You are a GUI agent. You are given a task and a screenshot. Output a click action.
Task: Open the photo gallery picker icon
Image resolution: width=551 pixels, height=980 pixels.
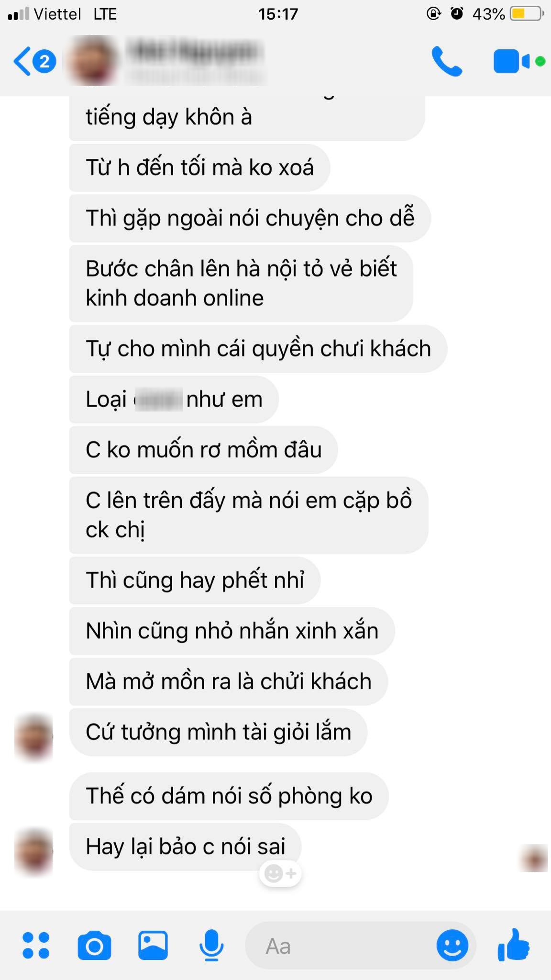click(153, 945)
